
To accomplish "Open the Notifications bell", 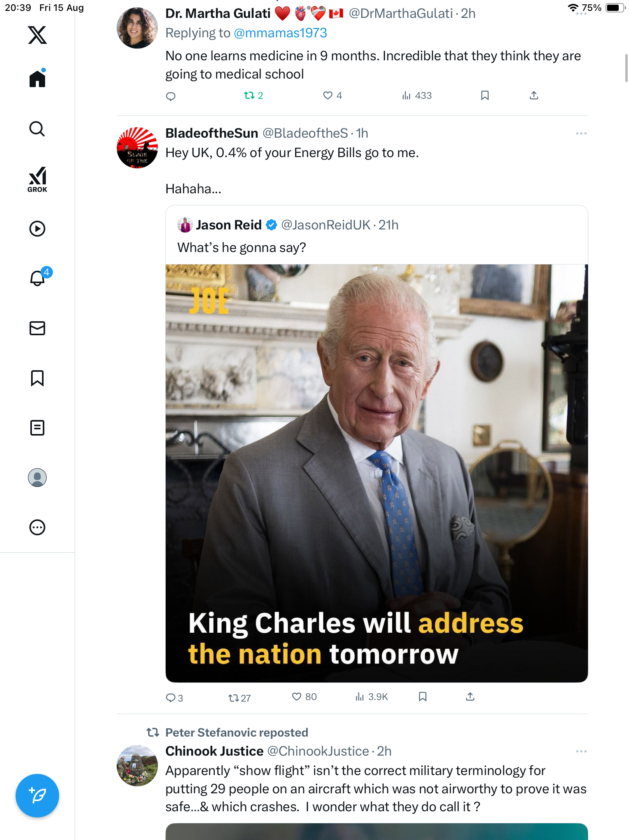I will [37, 278].
